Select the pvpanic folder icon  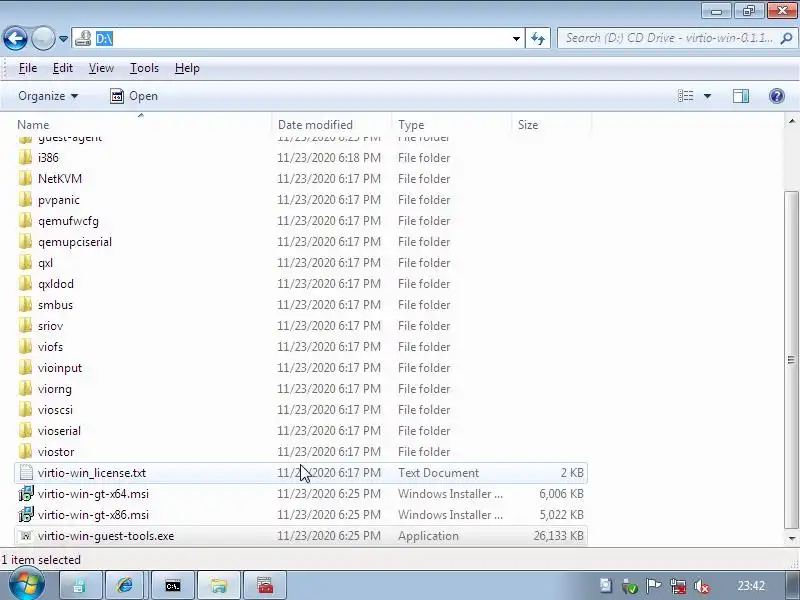coord(26,199)
